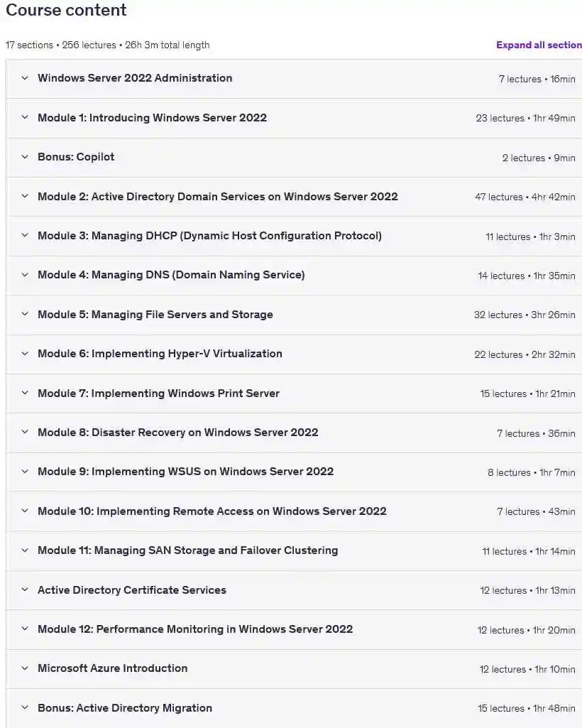Click the 47 lectures • 4hr 42min label
The width and height of the screenshot is (582, 728).
[x=525, y=197]
